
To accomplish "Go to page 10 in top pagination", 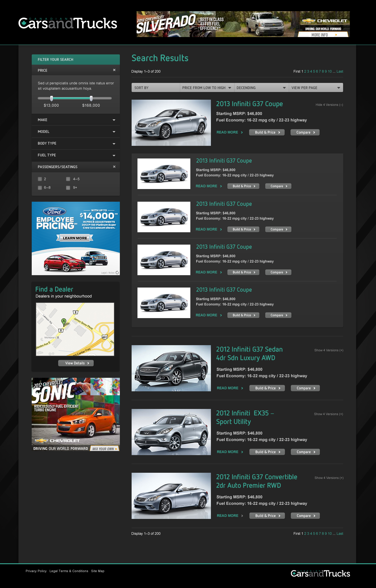I will click(330, 71).
